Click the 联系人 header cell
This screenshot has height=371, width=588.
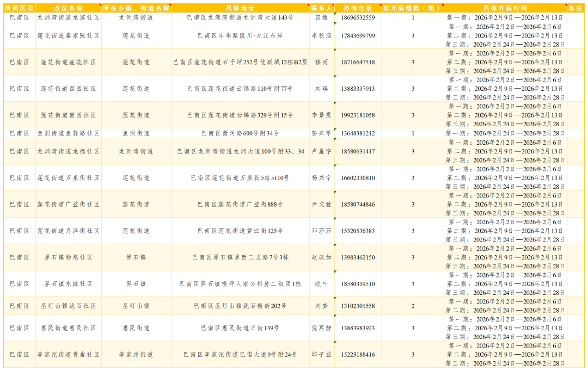click(x=322, y=8)
